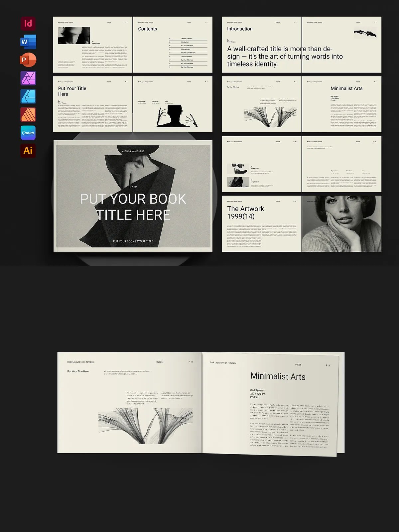Select the Introduction page heading

(240, 29)
